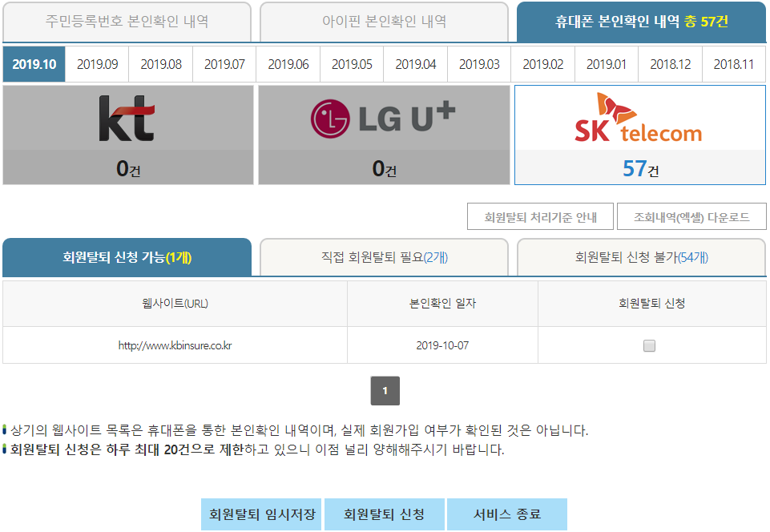Image resolution: width=770 pixels, height=532 pixels.
Task: Choose the kt carrier logo card
Action: pos(128,135)
